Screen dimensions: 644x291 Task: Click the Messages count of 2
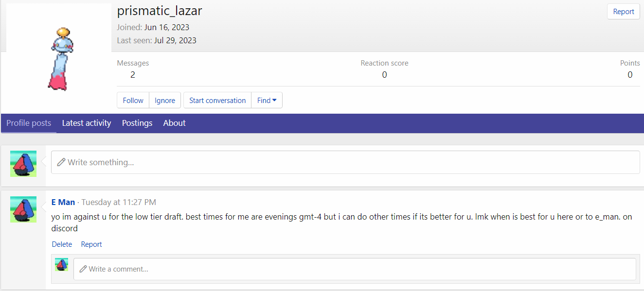133,75
